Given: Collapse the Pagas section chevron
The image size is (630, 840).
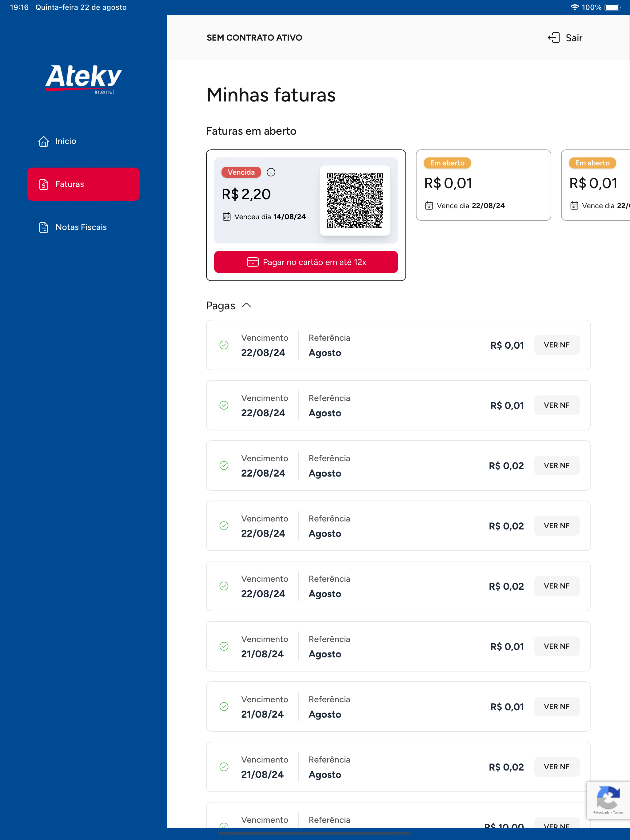Looking at the screenshot, I should coord(247,306).
